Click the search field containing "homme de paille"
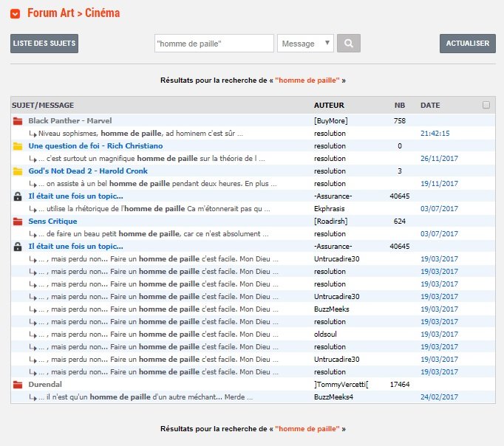This screenshot has width=504, height=446. tap(214, 44)
